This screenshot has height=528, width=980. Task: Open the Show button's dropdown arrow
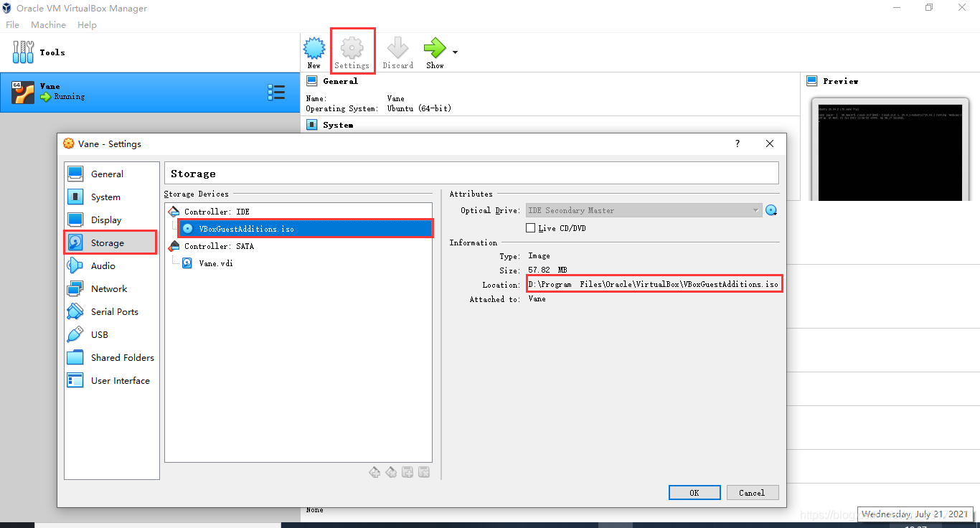[455, 52]
